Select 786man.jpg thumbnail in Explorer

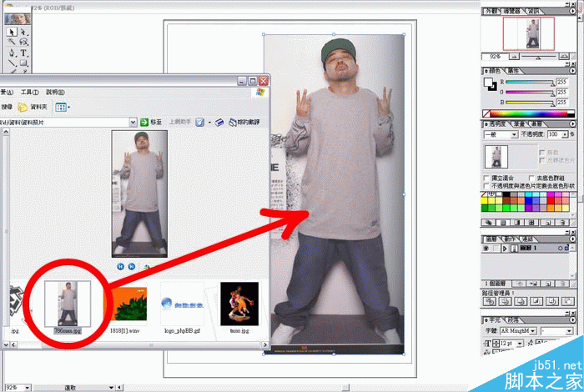(68, 304)
